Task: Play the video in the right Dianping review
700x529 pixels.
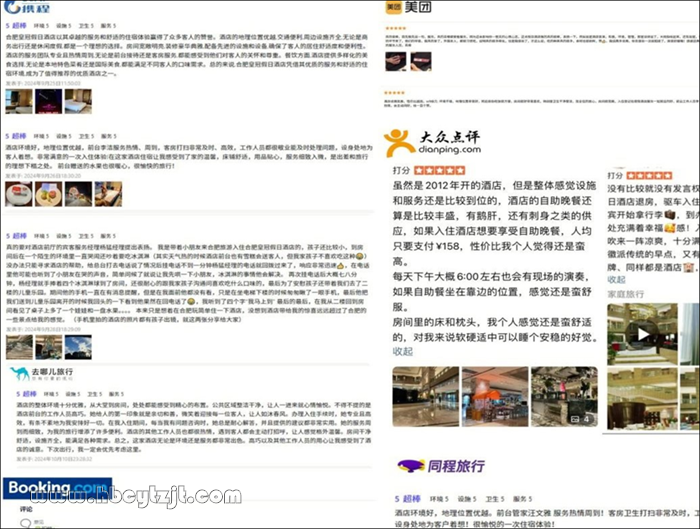Action: pos(642,335)
